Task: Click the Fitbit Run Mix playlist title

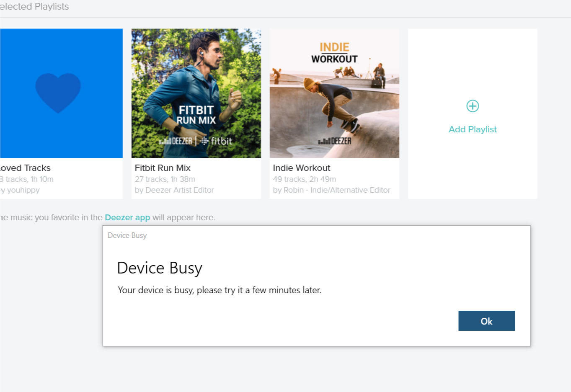Action: coord(163,168)
